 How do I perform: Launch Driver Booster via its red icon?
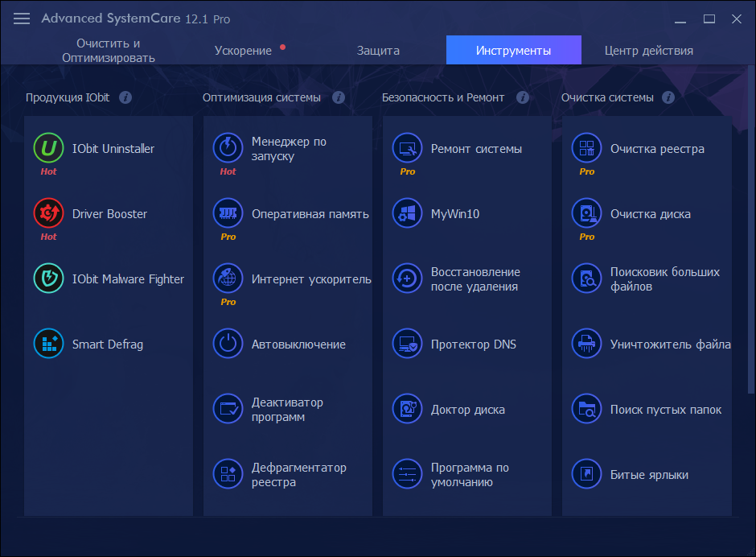49,212
